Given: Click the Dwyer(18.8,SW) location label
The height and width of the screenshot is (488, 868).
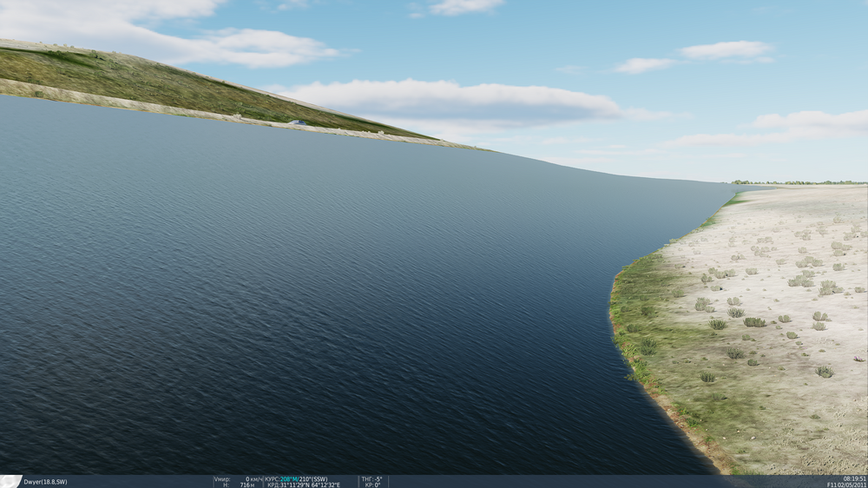Looking at the screenshot, I should [x=45, y=482].
